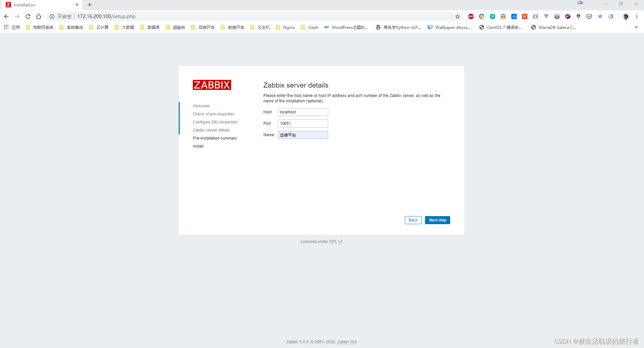
Task: Select Welcome step in the sidebar
Action: (x=201, y=106)
